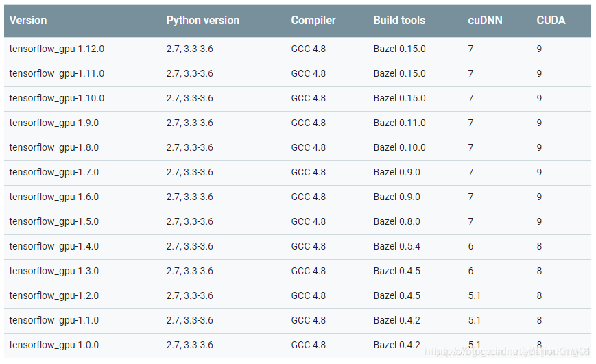Click Bazel 0.4.5 in the 1.2.0 row
Viewport: 596px width, 364px height.
tap(397, 296)
